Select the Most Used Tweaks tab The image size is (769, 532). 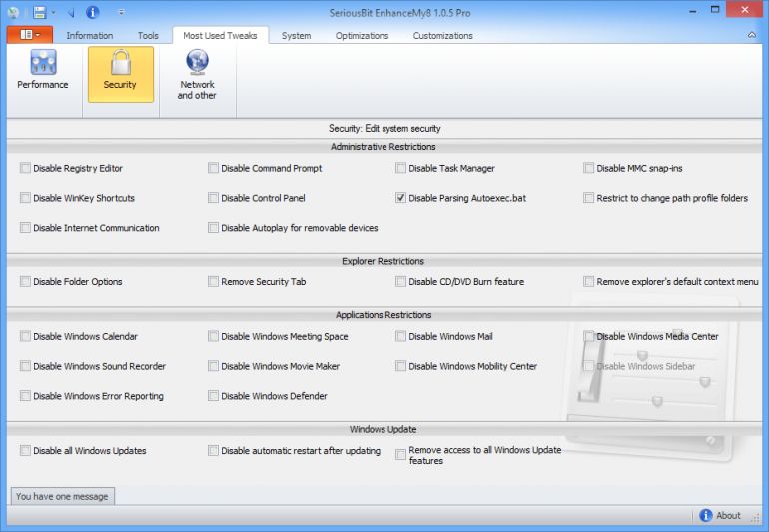[x=220, y=35]
